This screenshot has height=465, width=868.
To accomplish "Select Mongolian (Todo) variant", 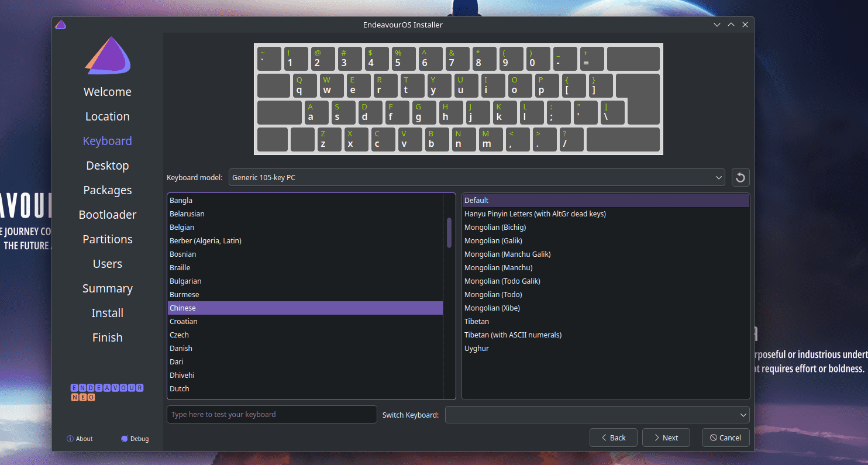I will pos(606,295).
